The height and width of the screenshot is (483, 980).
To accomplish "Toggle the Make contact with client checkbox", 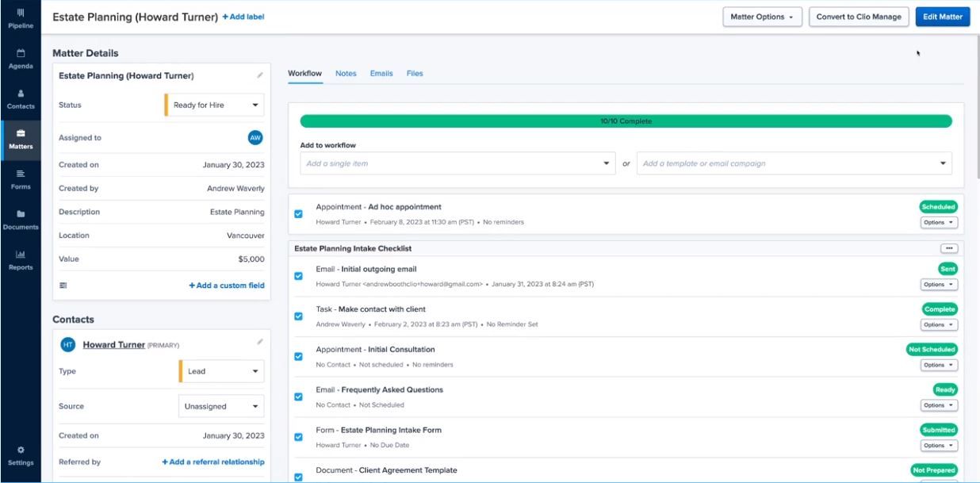I will click(x=298, y=316).
